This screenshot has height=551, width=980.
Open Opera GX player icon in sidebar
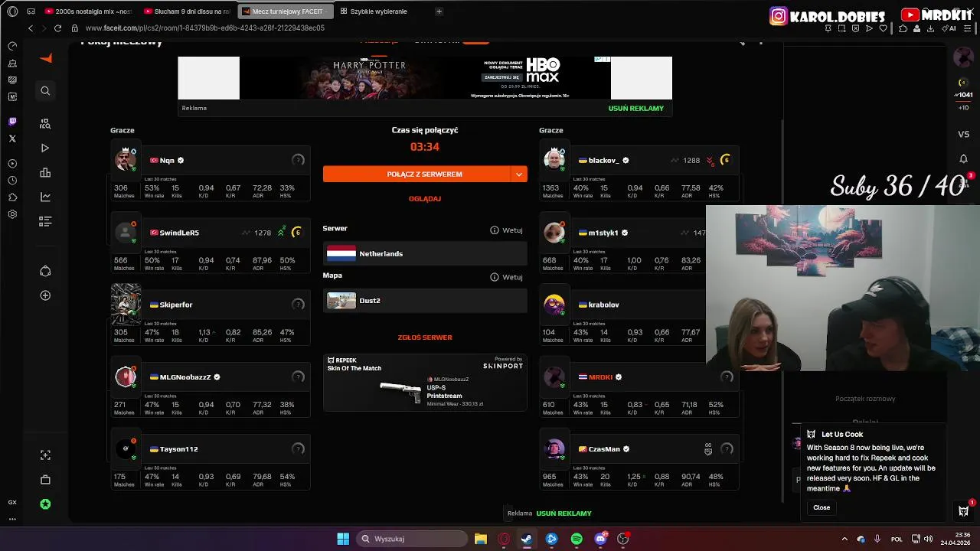12,164
